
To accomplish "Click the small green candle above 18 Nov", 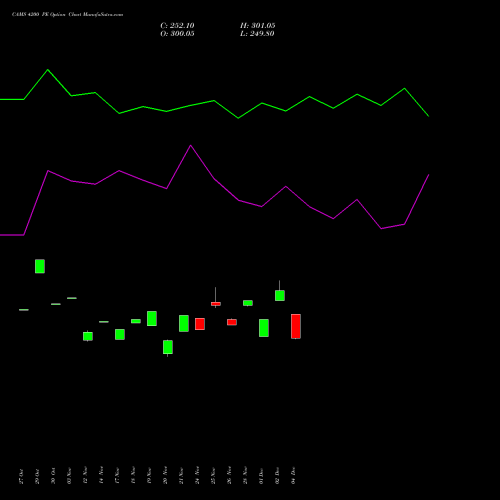I will point(136,321).
